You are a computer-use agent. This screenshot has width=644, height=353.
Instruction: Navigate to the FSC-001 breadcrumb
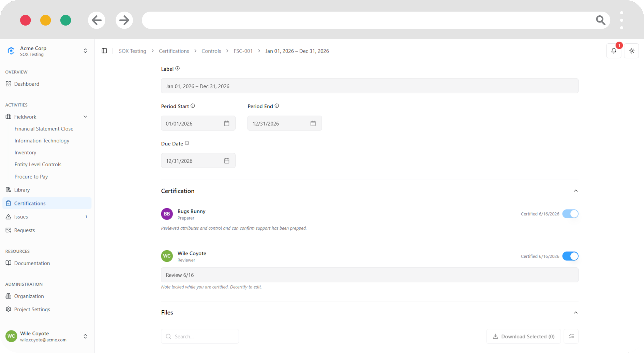click(243, 51)
